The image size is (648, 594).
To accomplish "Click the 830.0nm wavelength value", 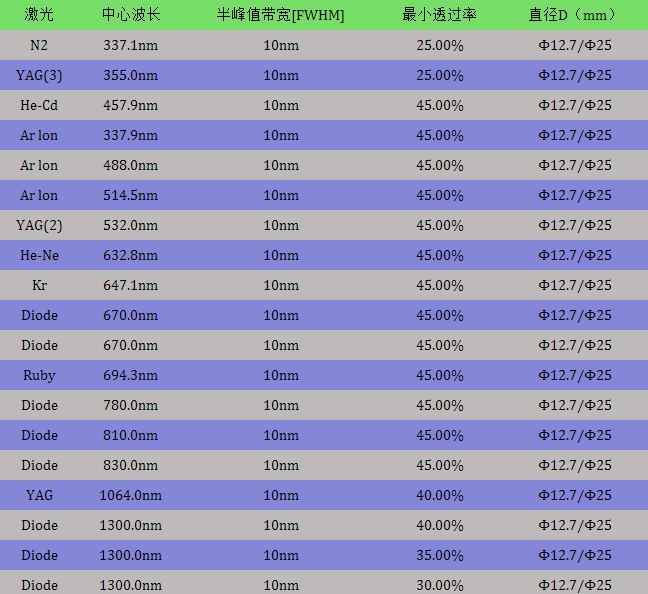I will click(x=131, y=465).
